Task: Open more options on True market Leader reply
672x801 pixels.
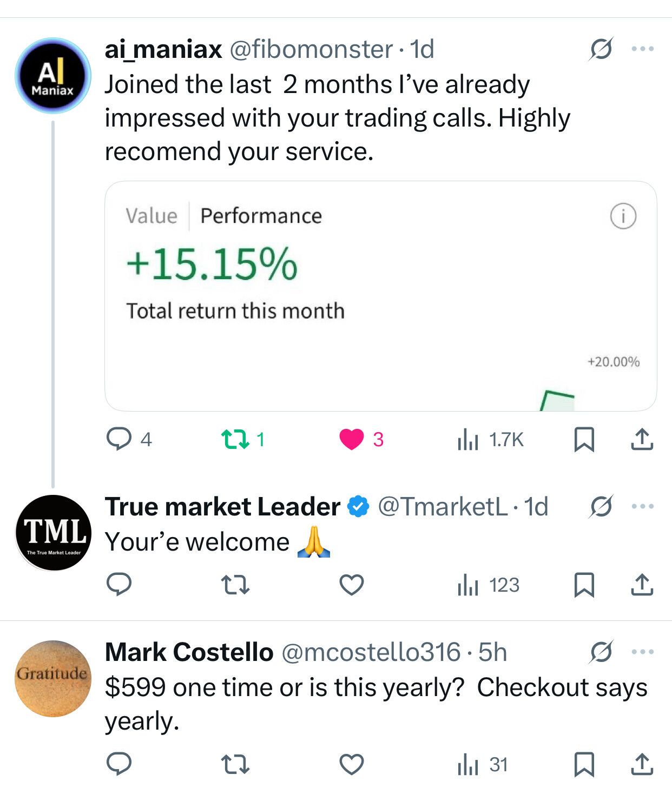Action: tap(643, 506)
